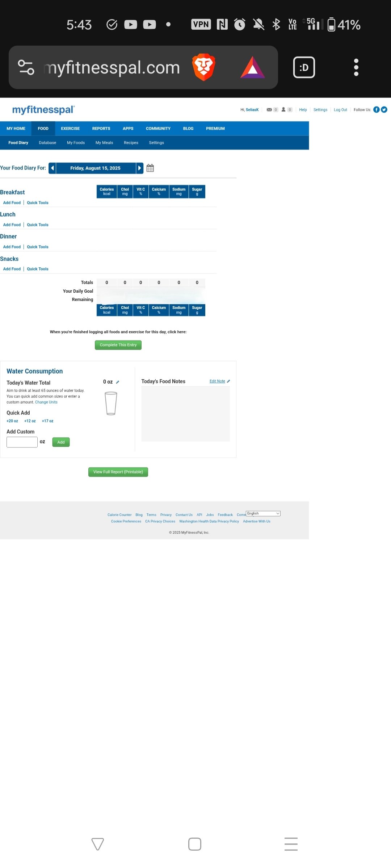Open Quick Tools under Lunch
The image size is (391, 868).
pos(38,225)
